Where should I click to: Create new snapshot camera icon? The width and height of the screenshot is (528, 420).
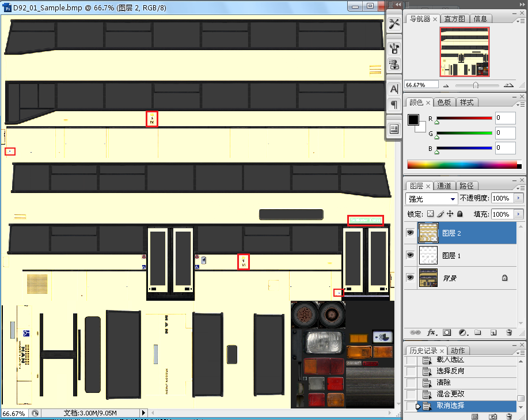[493, 417]
